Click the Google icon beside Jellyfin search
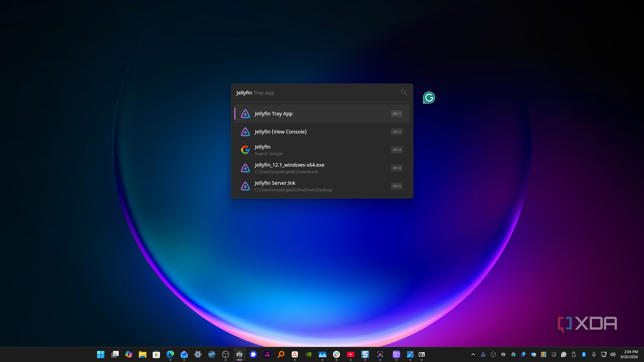 pos(245,150)
